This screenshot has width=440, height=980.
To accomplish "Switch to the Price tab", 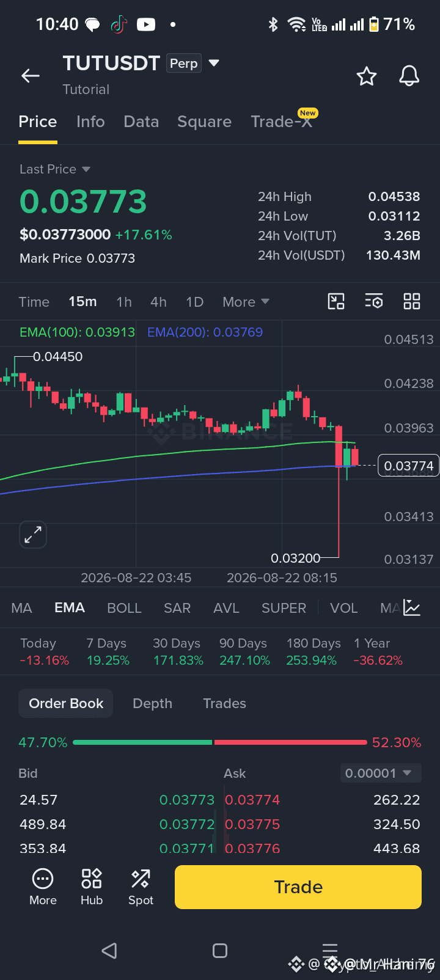I will click(38, 122).
